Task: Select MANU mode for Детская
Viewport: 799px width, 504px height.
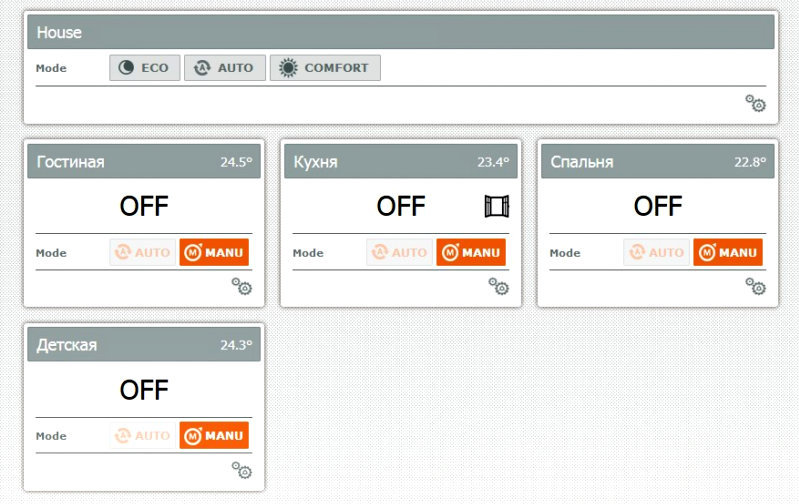Action: [214, 435]
